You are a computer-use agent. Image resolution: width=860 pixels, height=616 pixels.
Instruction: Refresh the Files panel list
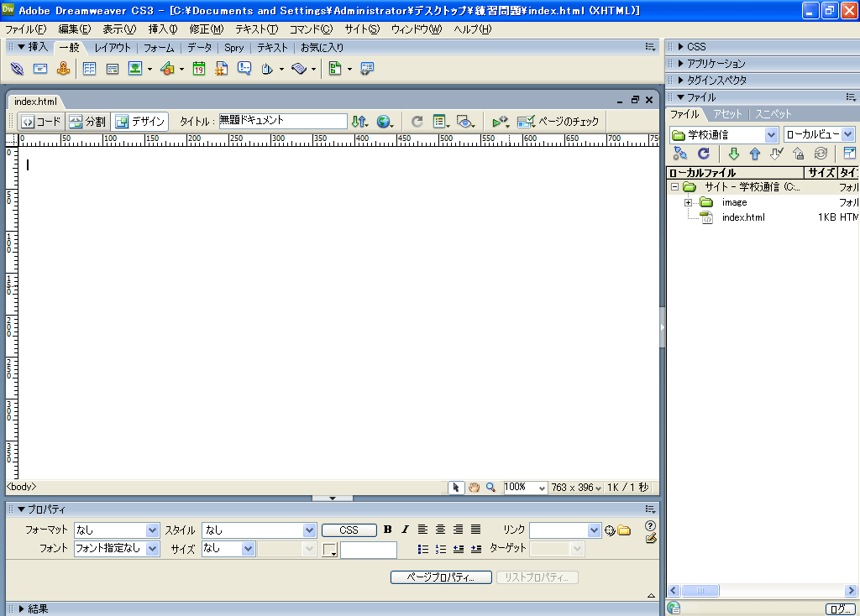click(x=704, y=154)
